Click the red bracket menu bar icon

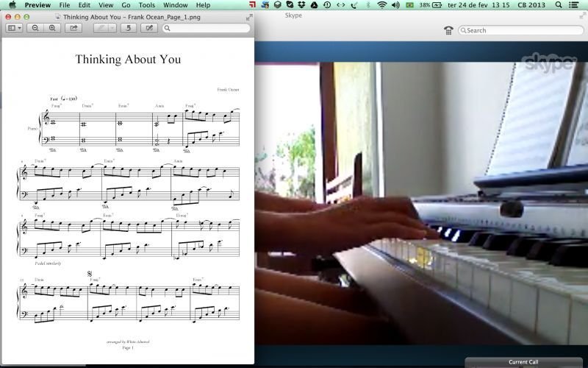click(252, 5)
